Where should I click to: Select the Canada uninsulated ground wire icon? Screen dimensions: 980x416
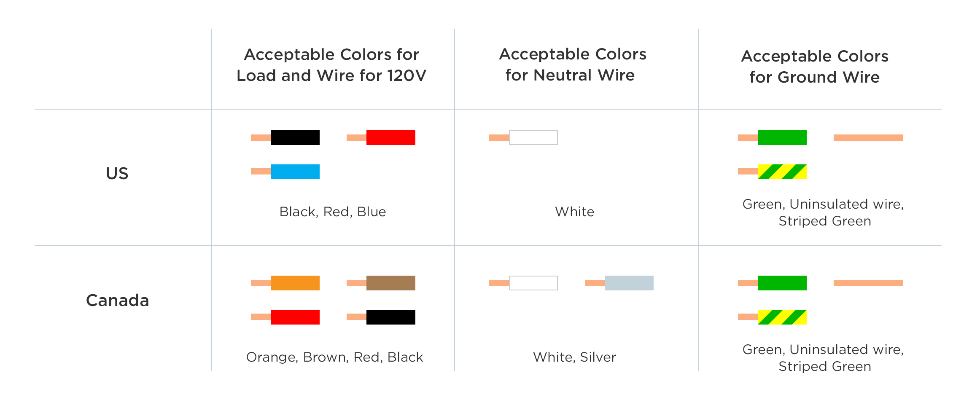pyautogui.click(x=868, y=283)
